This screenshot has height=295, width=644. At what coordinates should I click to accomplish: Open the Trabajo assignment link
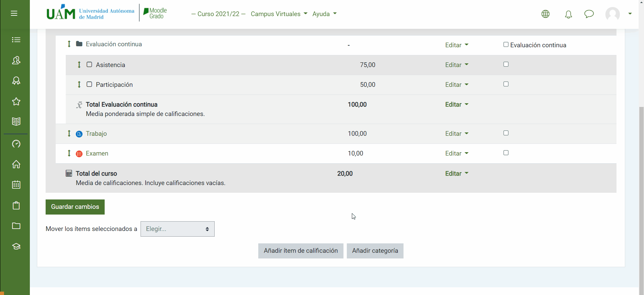(x=96, y=134)
